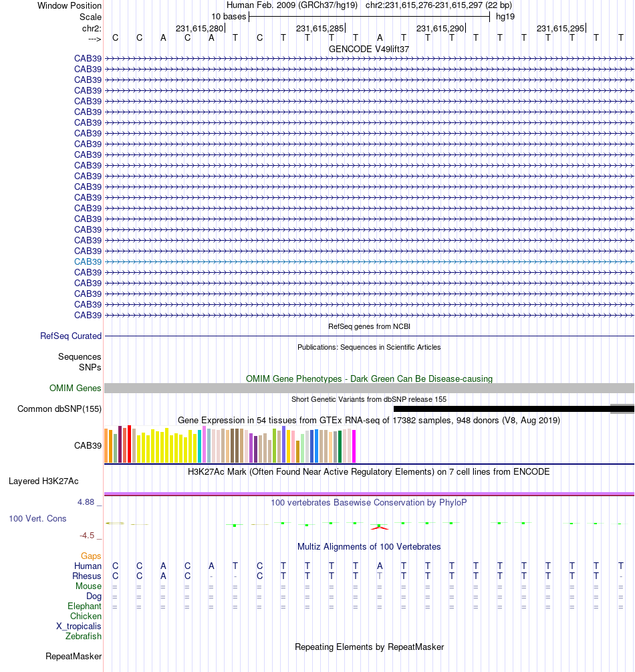This screenshot has width=635, height=672.
Task: Open Short Genetic Variants from dbSNP release 155 title
Action: 369,399
